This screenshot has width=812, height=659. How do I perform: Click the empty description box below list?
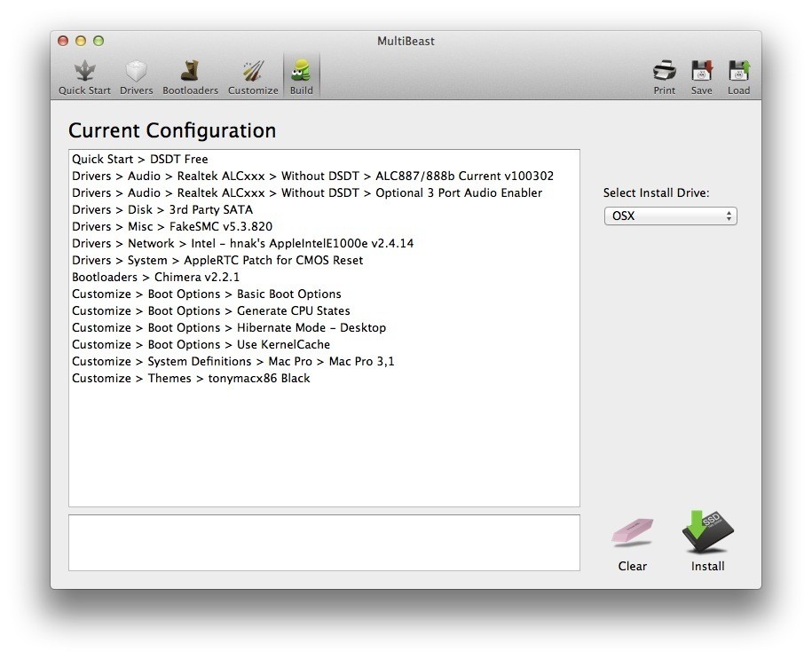pos(324,543)
